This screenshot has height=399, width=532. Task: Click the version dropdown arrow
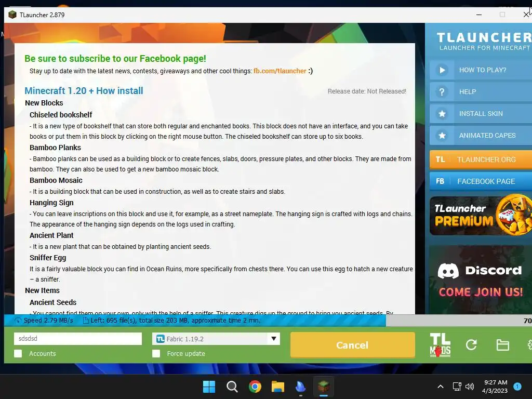click(x=274, y=339)
